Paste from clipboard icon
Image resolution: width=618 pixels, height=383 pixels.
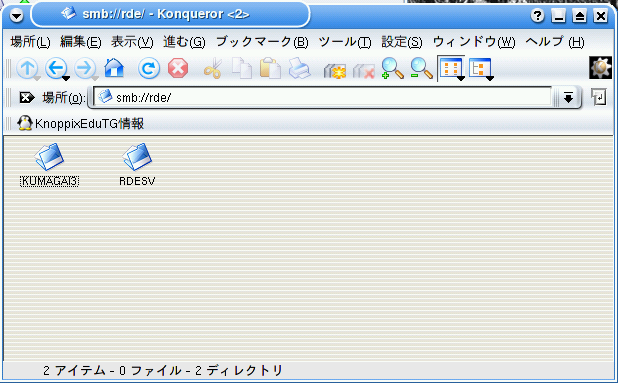pyautogui.click(x=270, y=69)
